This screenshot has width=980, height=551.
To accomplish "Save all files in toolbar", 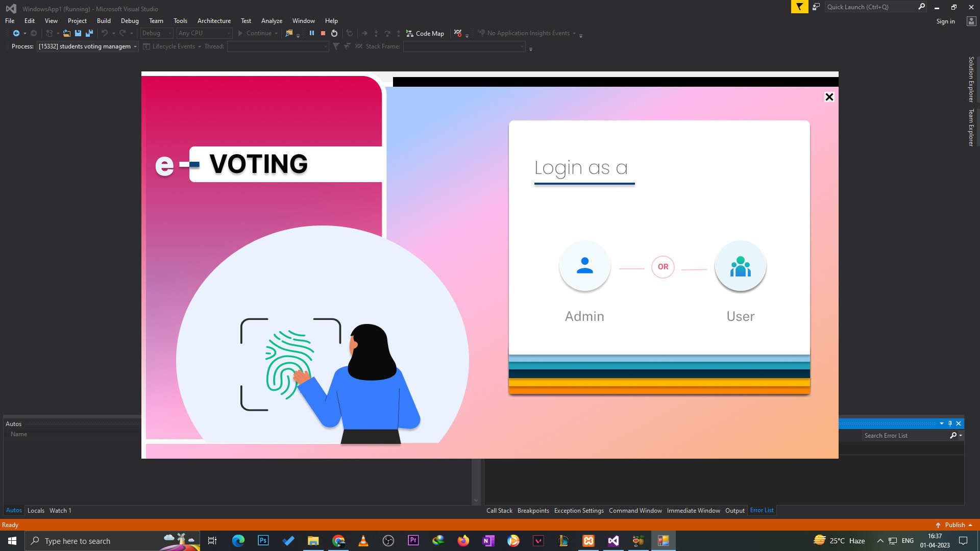I will click(89, 33).
